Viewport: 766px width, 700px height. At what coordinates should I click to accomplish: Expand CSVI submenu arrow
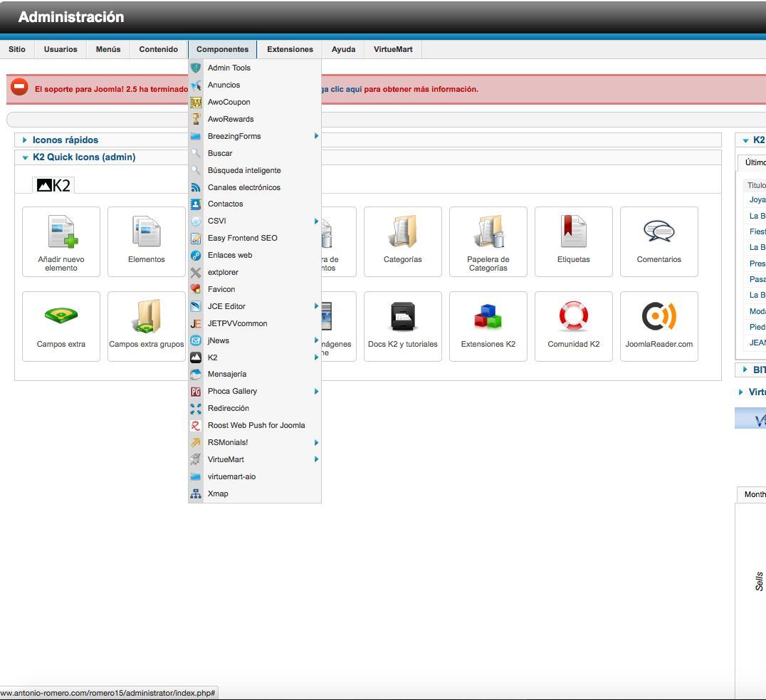(x=317, y=221)
